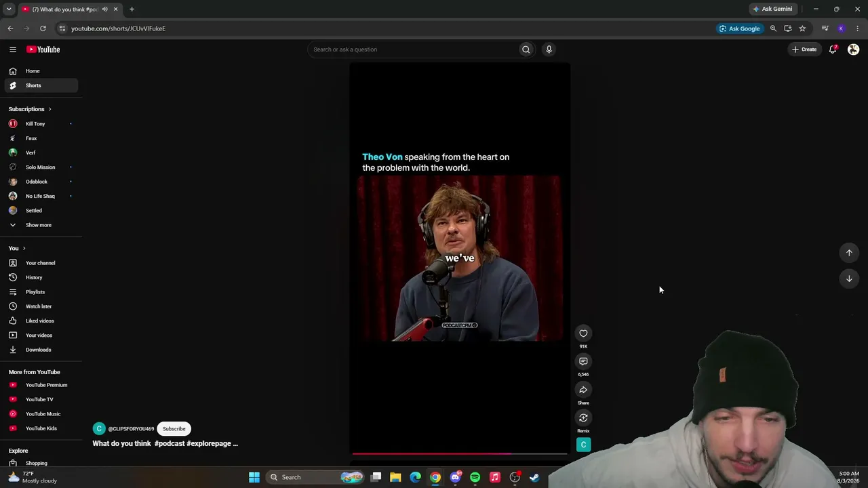Open Spotify from the taskbar

[x=475, y=477]
